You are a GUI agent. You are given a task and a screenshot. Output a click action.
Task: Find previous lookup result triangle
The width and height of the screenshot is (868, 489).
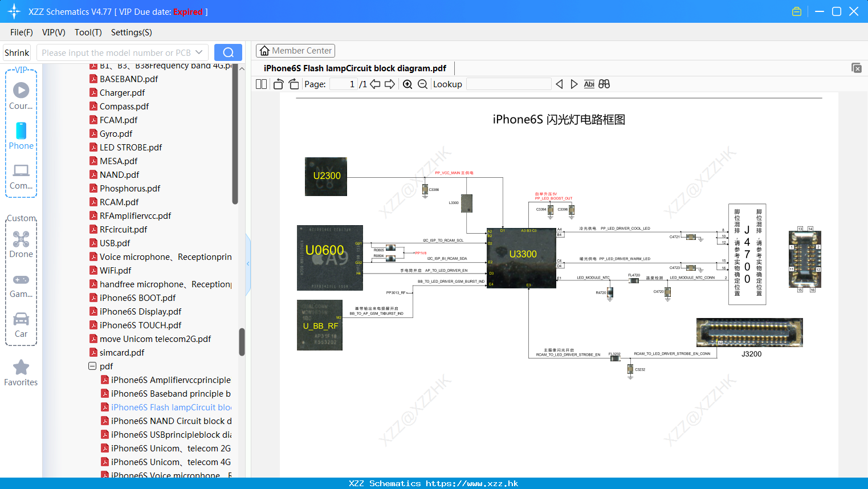pyautogui.click(x=559, y=84)
